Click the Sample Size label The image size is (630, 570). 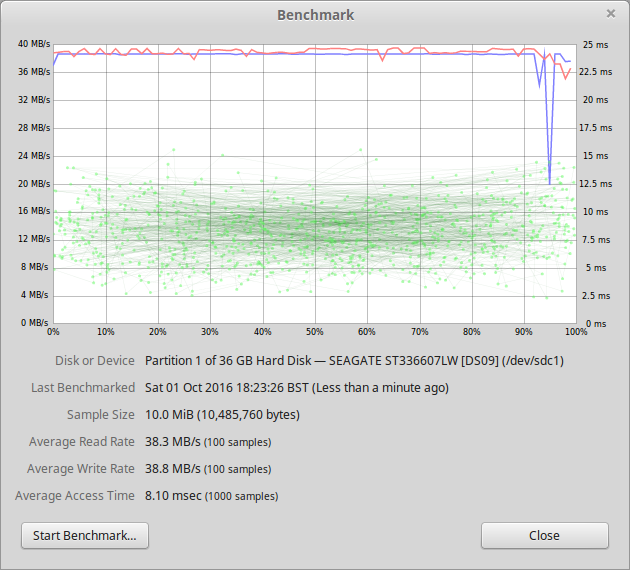click(101, 414)
